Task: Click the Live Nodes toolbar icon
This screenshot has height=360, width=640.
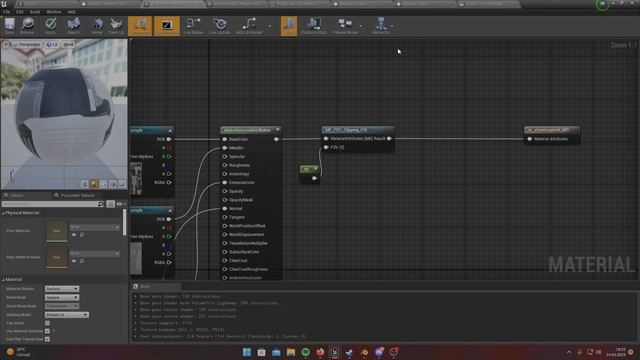Action: click(x=193, y=26)
